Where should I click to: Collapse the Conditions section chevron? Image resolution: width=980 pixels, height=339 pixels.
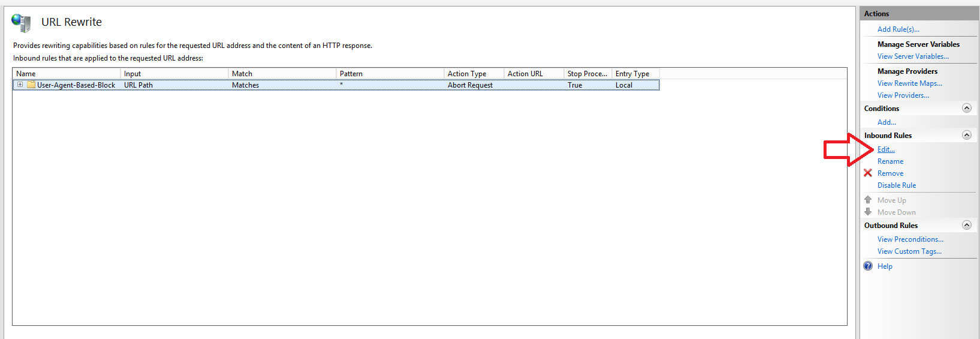point(966,108)
